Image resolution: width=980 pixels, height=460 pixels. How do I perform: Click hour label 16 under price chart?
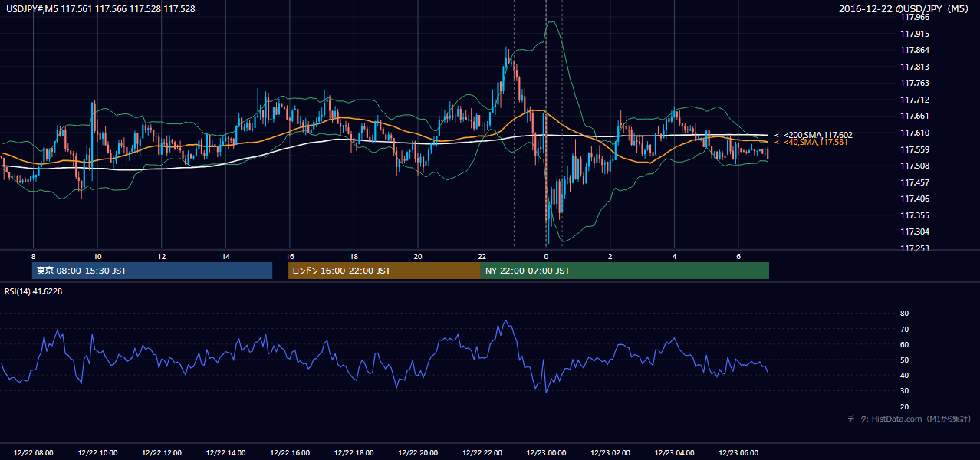click(x=290, y=256)
